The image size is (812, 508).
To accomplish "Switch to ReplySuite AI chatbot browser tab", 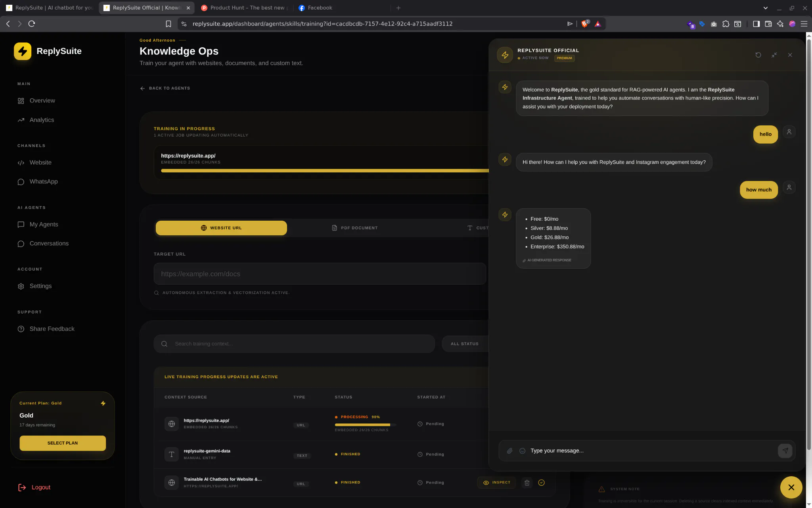I will [x=50, y=8].
